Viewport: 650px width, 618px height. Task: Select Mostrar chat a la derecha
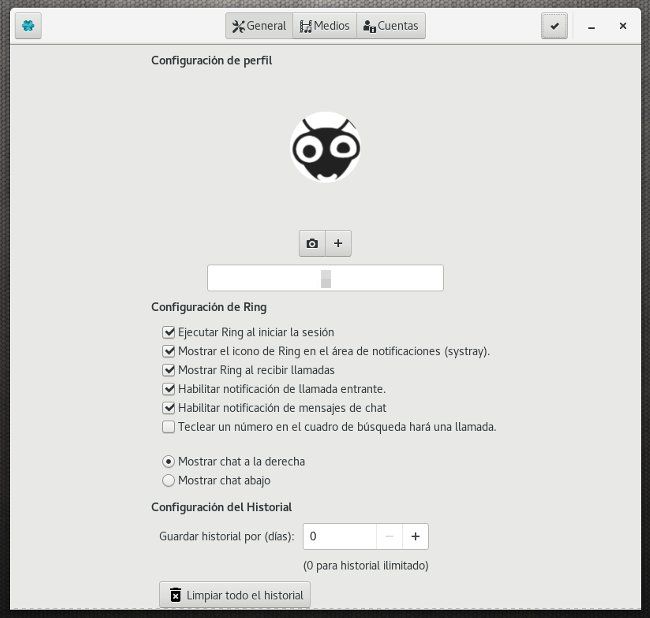pos(168,462)
